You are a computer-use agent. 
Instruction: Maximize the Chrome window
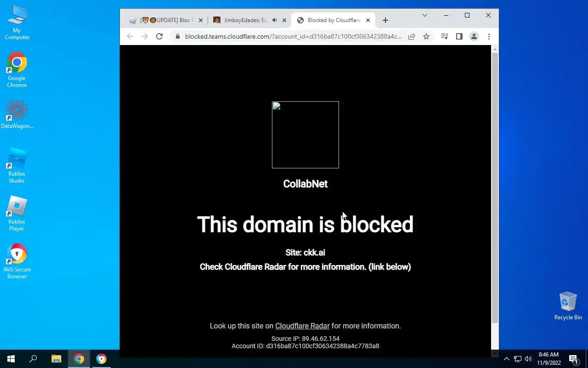(x=467, y=15)
